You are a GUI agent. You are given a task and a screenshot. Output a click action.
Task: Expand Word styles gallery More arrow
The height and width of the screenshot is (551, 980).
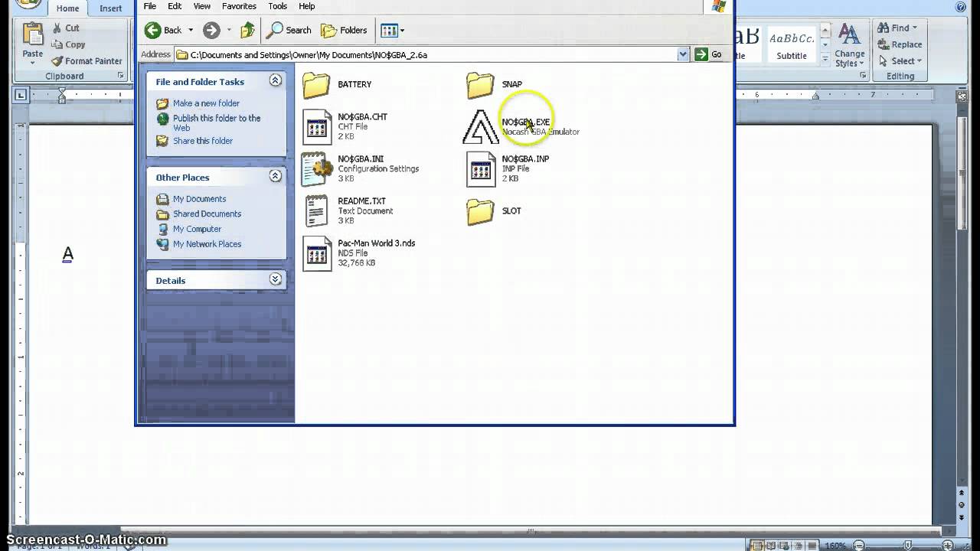[825, 60]
